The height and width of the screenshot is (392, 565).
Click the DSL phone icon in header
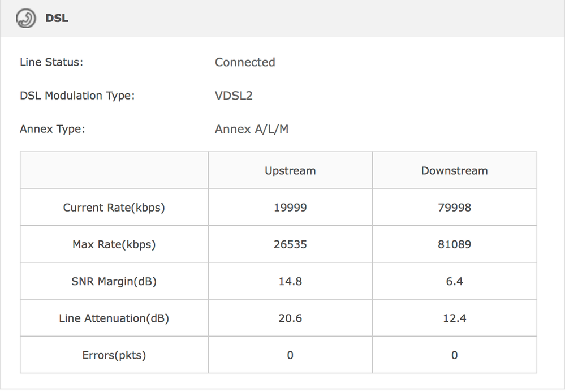coord(26,18)
